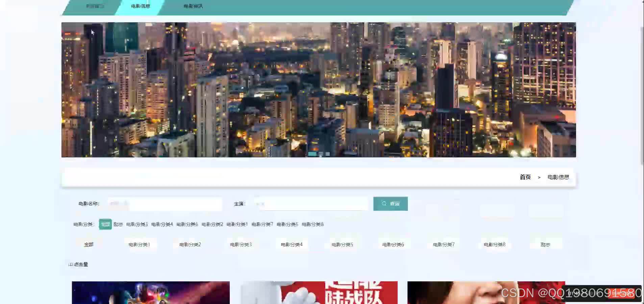Image resolution: width=644 pixels, height=304 pixels.
Task: Open the 电影资讯 tab in top navigation
Action: (193, 6)
